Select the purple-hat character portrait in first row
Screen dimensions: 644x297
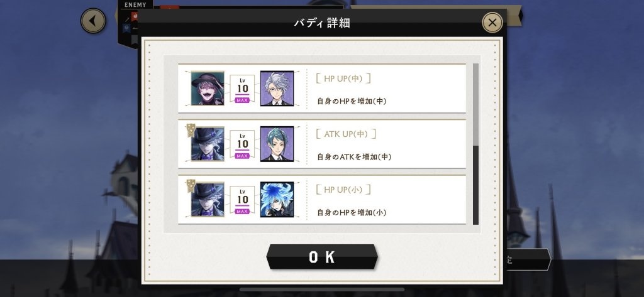(x=208, y=88)
